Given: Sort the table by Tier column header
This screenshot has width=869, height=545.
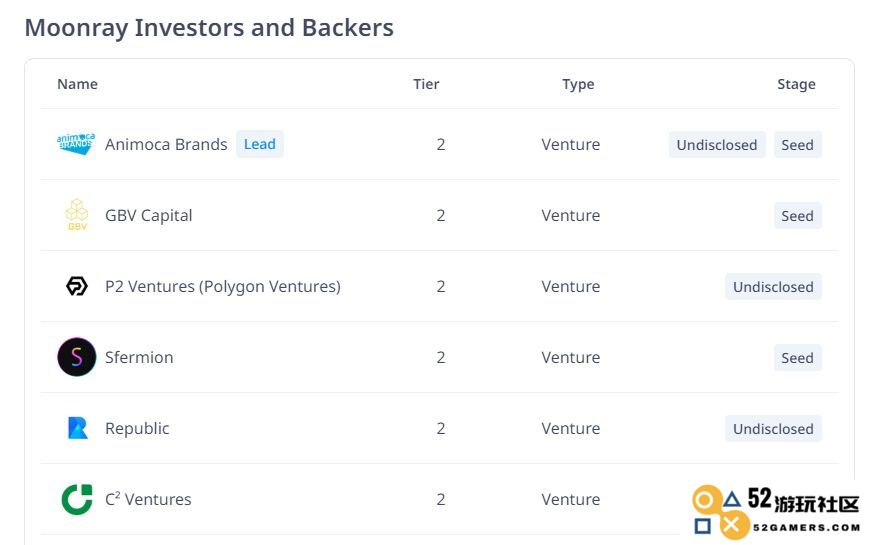Looking at the screenshot, I should 426,84.
